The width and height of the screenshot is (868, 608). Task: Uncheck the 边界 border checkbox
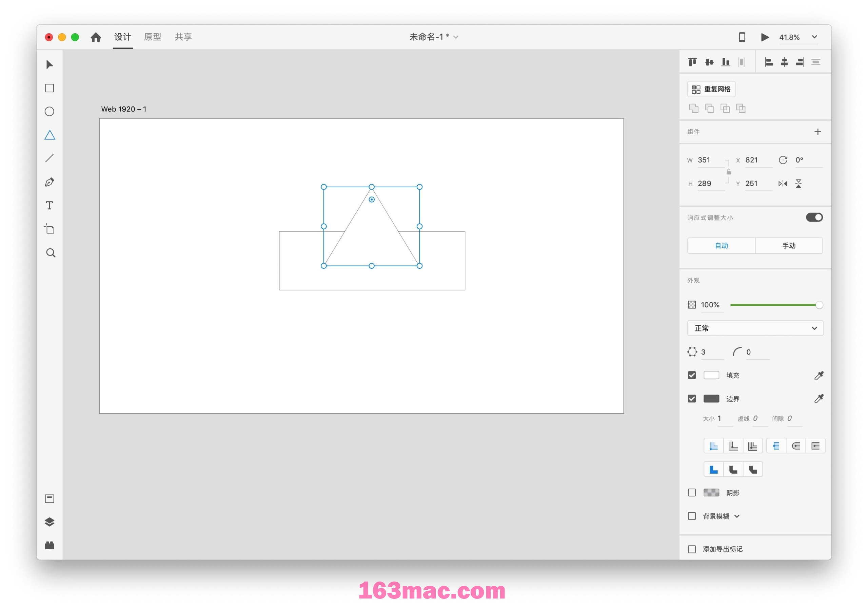coord(692,399)
